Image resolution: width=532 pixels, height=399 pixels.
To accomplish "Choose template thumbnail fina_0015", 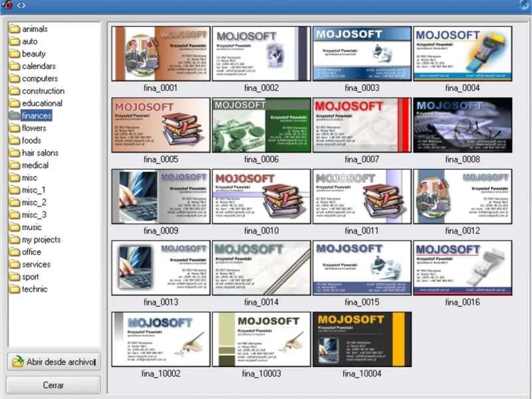I will [x=362, y=268].
